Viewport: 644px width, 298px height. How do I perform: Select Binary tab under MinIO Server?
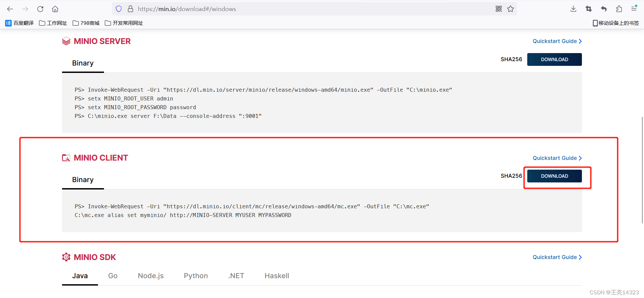click(83, 63)
